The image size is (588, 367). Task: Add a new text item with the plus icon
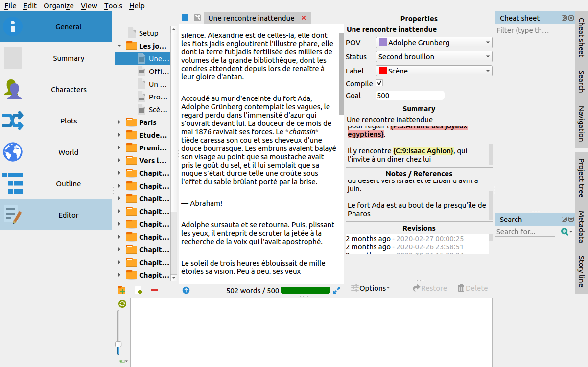point(139,290)
